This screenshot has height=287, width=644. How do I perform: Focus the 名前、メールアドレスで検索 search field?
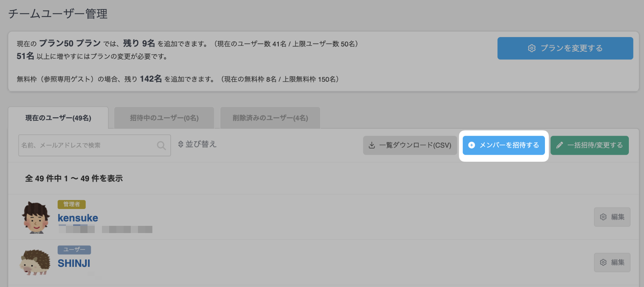pos(86,145)
